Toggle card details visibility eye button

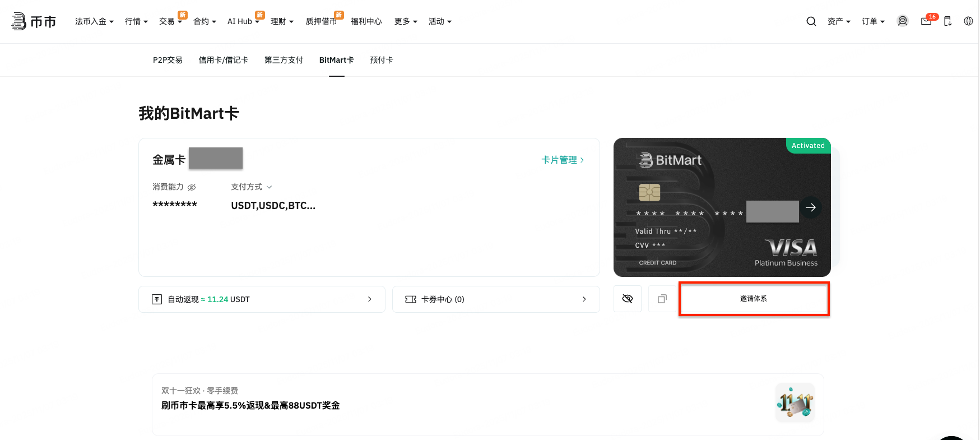pyautogui.click(x=628, y=299)
